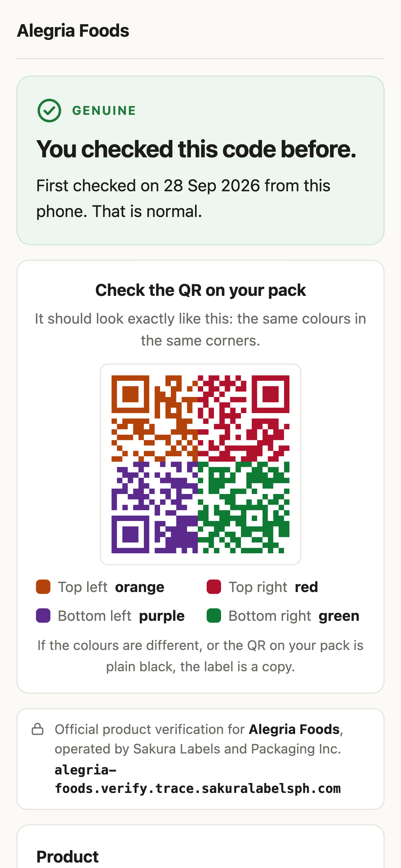Click the green checkmark genuine icon
Image resolution: width=401 pixels, height=868 pixels.
pyautogui.click(x=49, y=110)
